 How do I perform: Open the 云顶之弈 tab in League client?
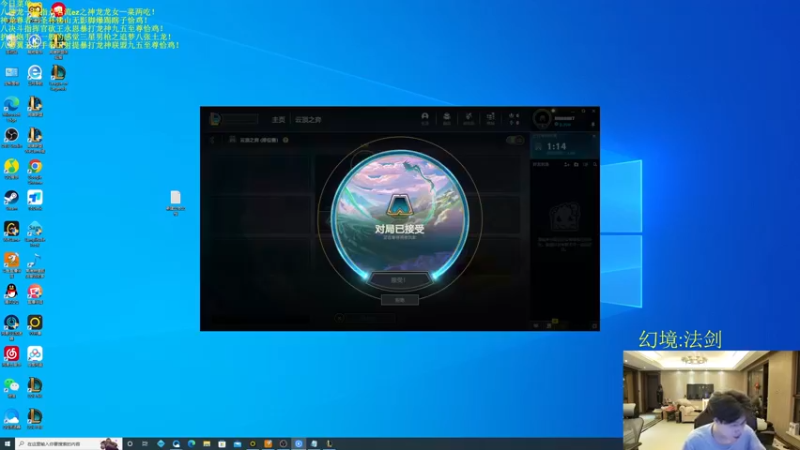(308, 119)
